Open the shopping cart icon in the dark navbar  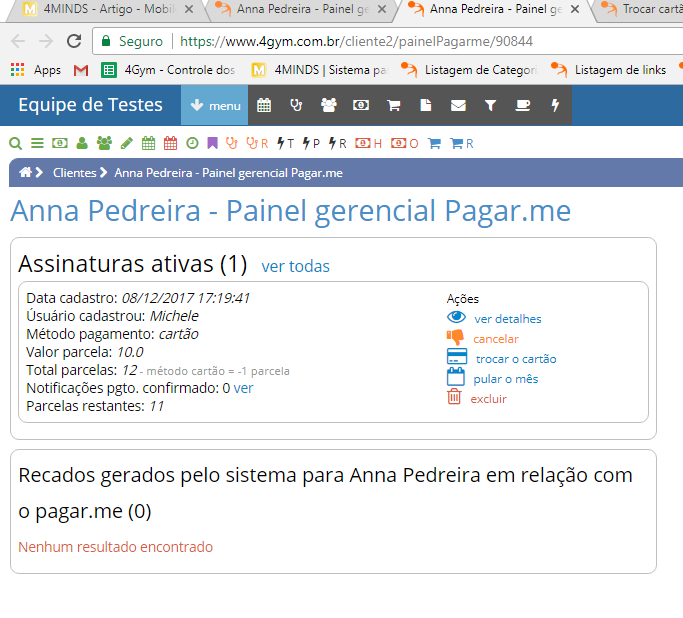393,105
